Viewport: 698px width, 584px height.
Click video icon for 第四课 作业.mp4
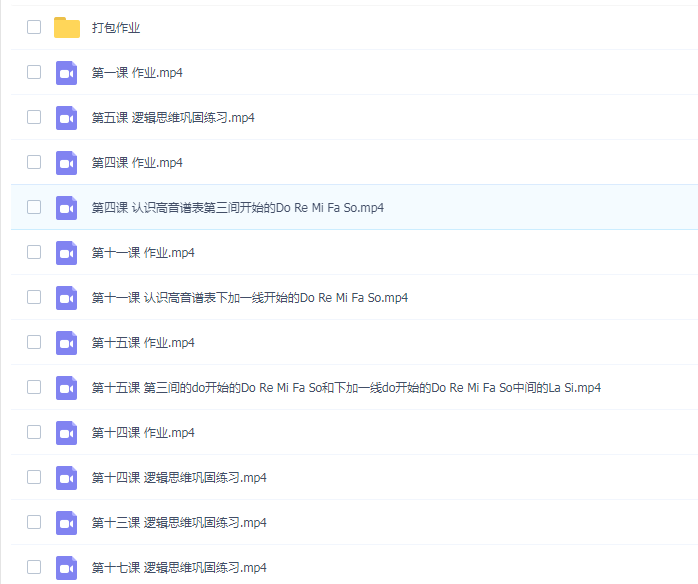[66, 162]
